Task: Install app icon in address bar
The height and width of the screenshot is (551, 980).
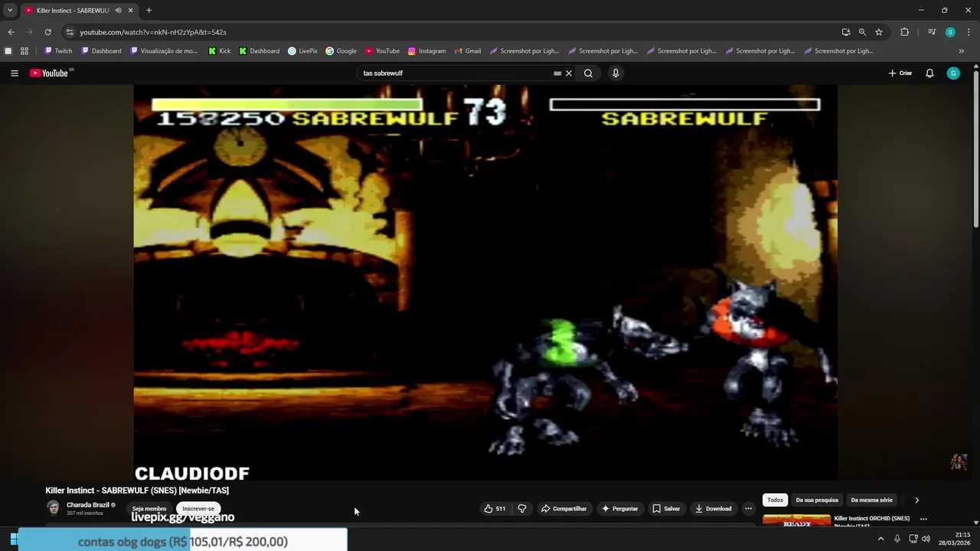Action: (x=846, y=32)
